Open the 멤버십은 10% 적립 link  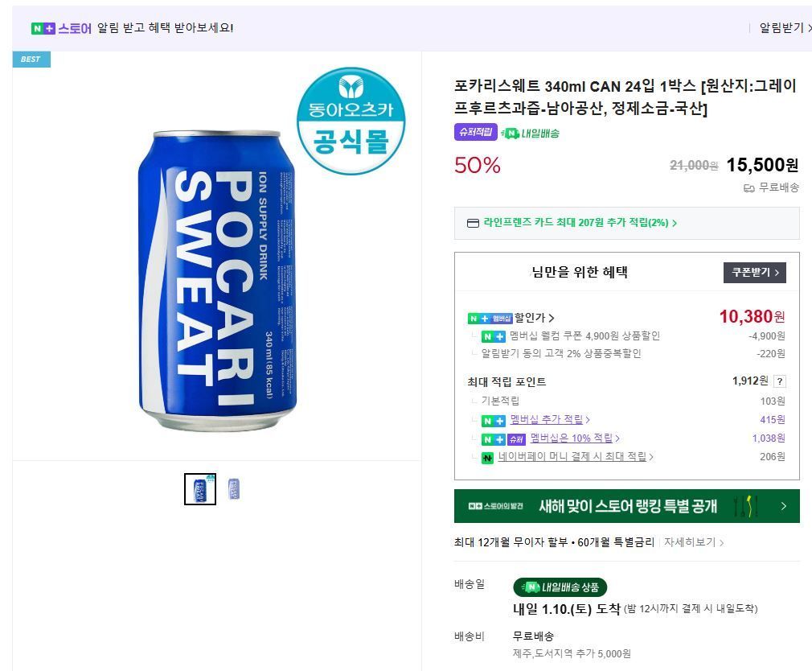coord(574,438)
